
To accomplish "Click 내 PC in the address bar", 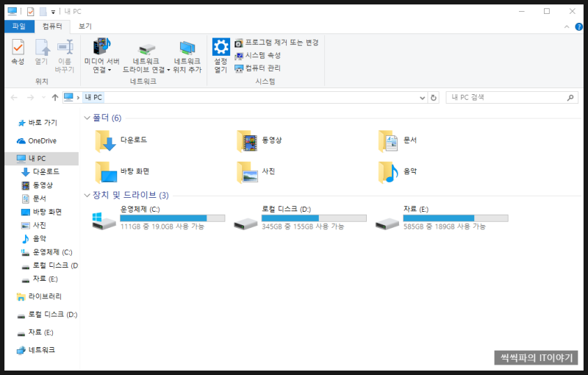I will point(93,98).
